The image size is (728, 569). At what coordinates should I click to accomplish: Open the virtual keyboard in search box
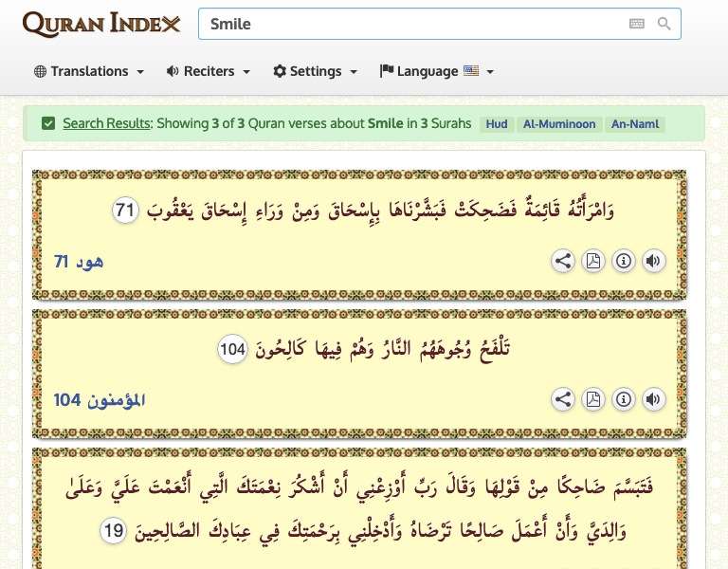(x=637, y=24)
